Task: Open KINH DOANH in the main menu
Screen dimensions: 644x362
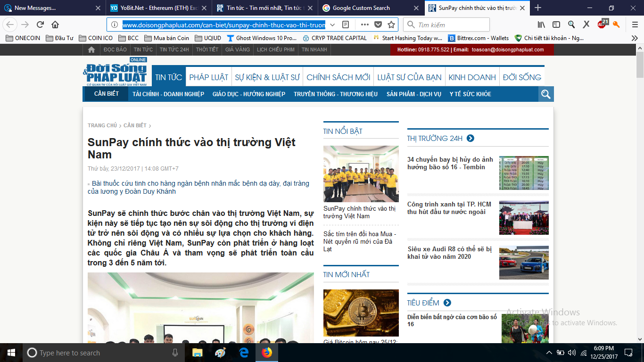Action: coord(472,77)
